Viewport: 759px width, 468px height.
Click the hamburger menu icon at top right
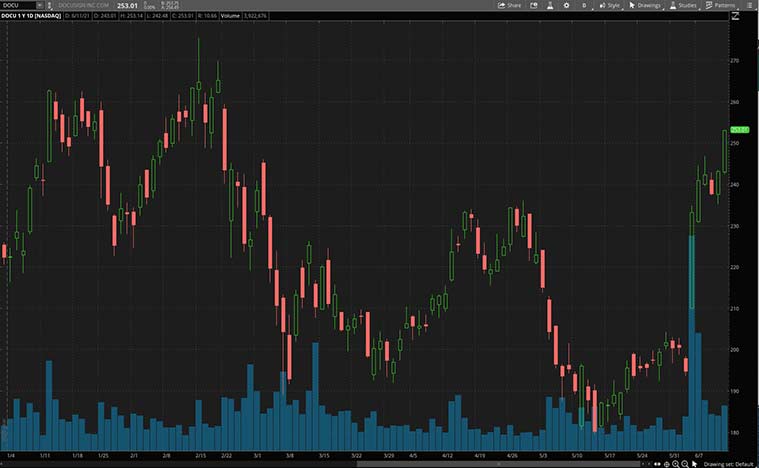pyautogui.click(x=750, y=5)
